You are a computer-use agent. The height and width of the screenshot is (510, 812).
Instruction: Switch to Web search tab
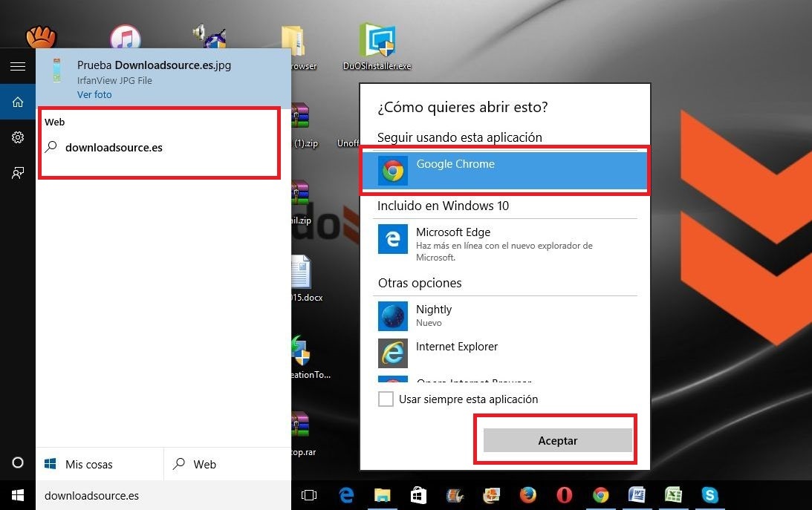(x=227, y=464)
